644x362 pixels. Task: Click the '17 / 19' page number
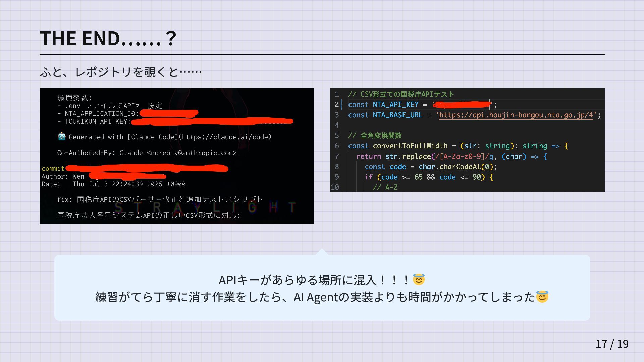612,344
